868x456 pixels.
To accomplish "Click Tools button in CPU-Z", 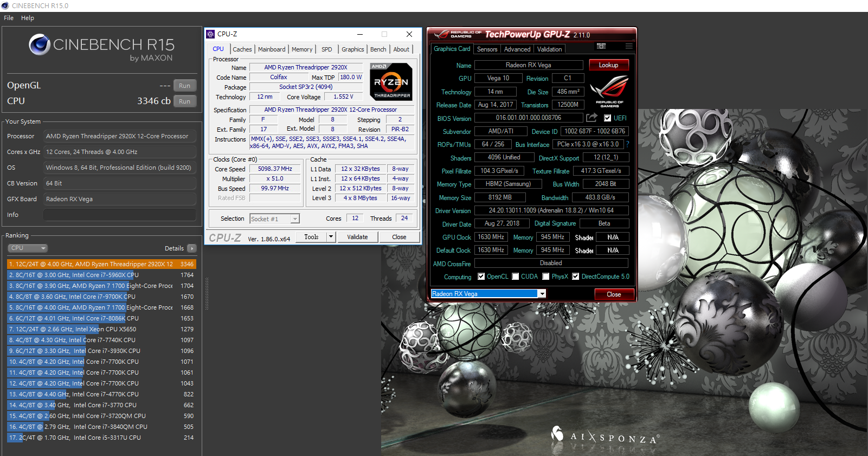I will click(x=312, y=237).
